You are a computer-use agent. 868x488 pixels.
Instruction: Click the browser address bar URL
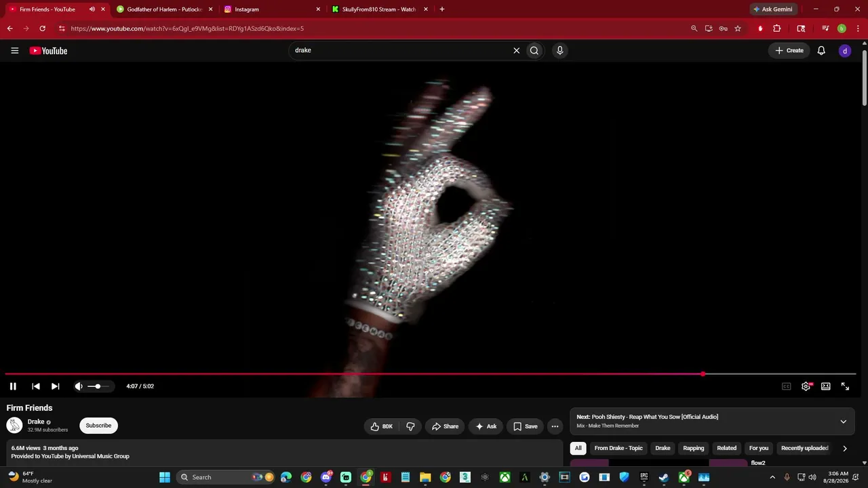pos(187,28)
